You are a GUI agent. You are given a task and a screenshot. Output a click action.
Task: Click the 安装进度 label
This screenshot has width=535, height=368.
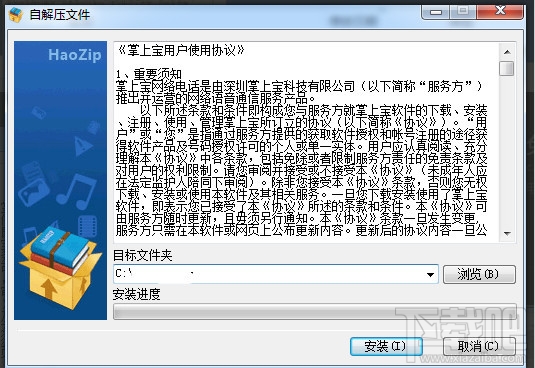136,294
